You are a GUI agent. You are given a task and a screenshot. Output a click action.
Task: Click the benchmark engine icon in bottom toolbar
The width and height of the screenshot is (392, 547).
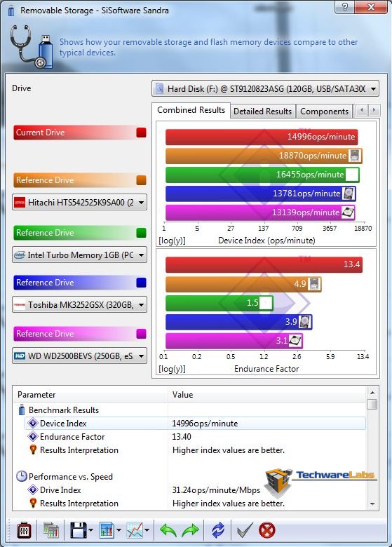(24, 530)
